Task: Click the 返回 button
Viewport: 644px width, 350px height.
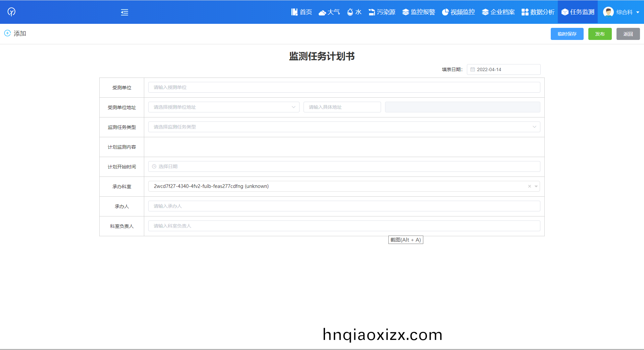Action: click(628, 34)
